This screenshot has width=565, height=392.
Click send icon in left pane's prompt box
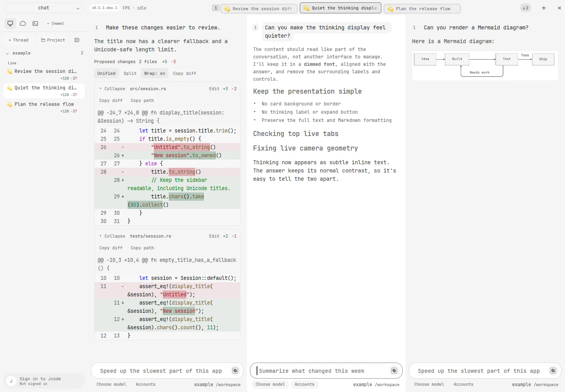pyautogui.click(x=235, y=371)
